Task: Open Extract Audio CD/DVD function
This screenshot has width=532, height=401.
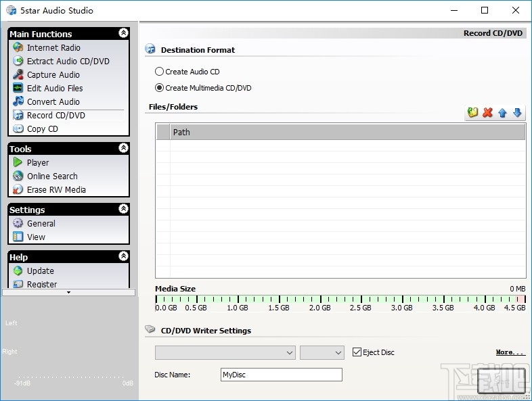Action: tap(68, 61)
